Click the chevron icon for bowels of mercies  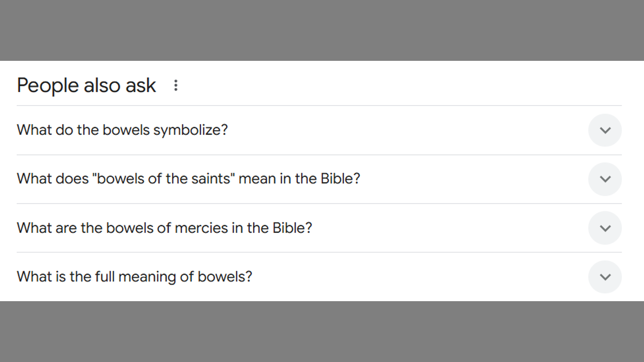[605, 228]
